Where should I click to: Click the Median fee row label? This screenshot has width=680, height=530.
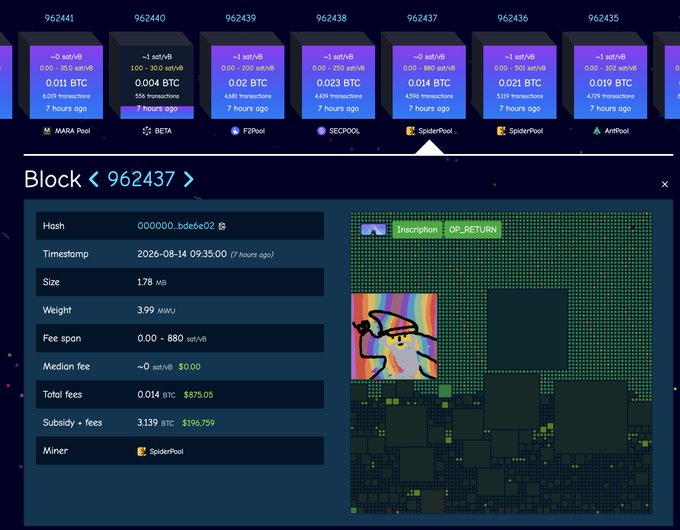tap(66, 366)
